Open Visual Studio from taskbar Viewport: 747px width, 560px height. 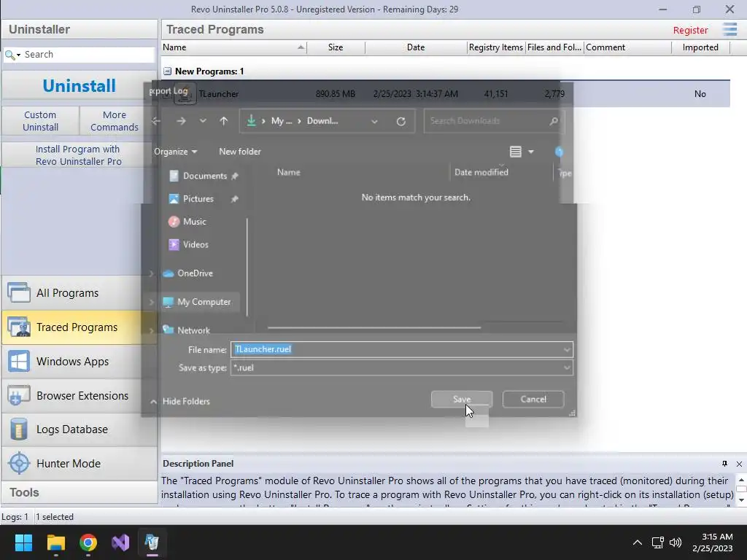[120, 542]
